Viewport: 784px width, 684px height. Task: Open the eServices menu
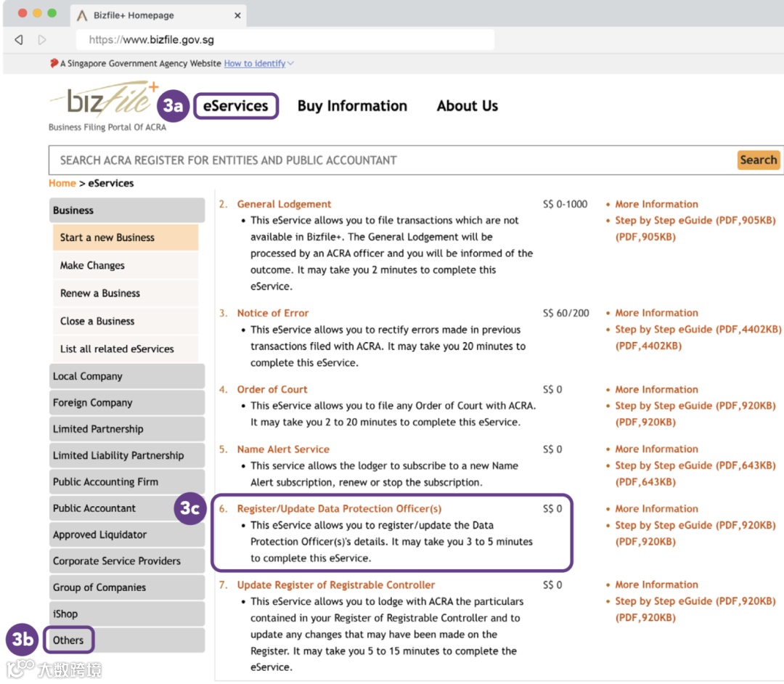(235, 106)
